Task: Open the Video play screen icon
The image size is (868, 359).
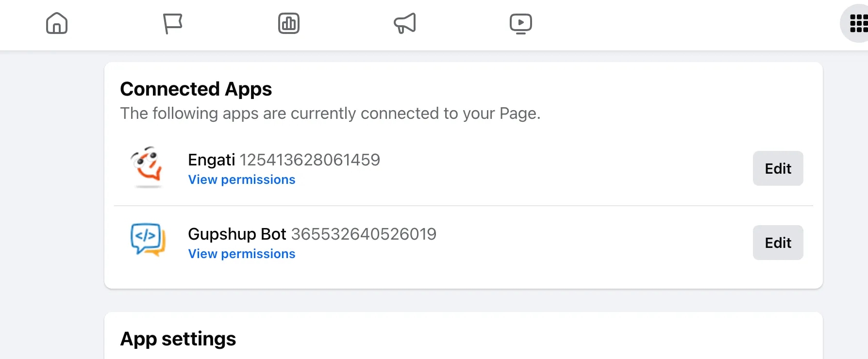Action: coord(521,23)
